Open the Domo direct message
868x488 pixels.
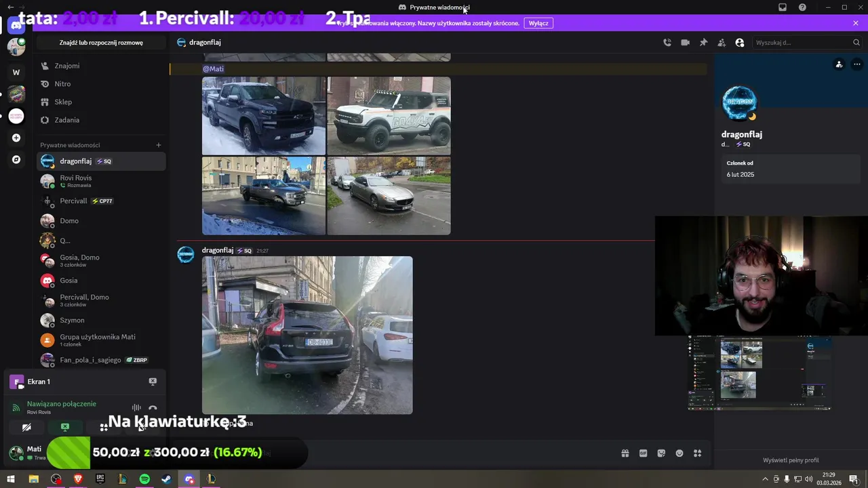[x=100, y=221]
